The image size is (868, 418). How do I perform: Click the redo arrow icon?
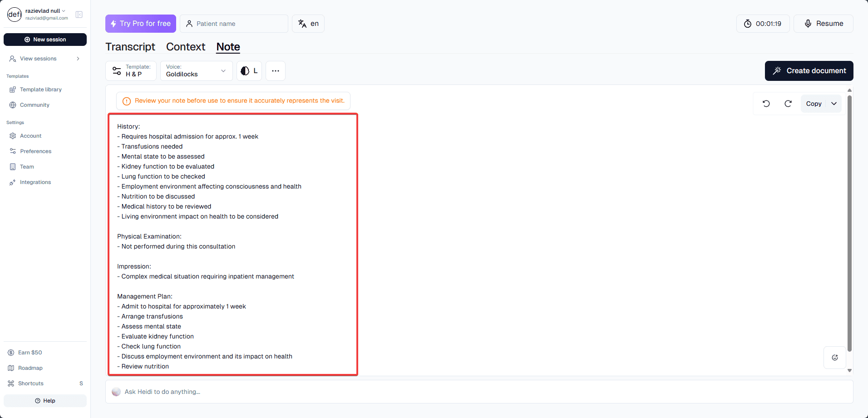point(788,104)
